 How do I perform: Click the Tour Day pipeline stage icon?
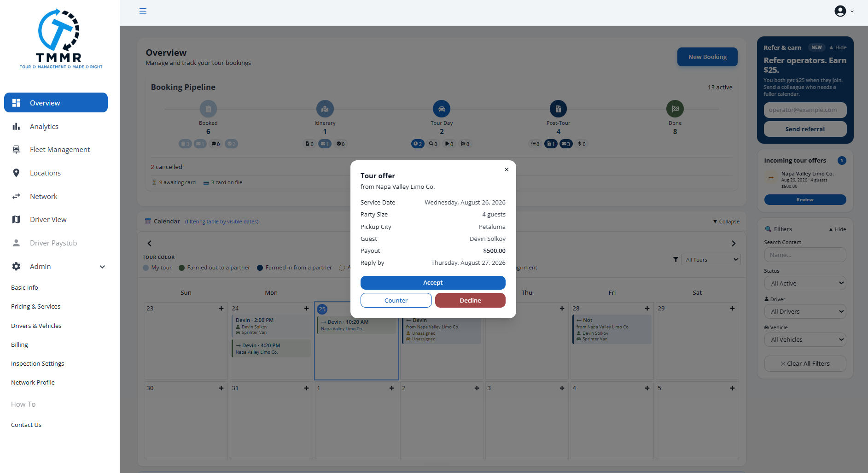point(442,109)
